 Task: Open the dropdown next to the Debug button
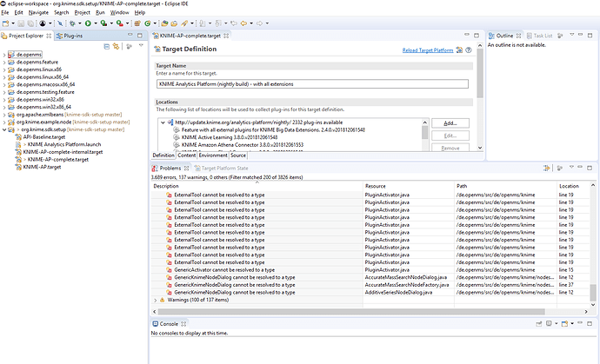[80, 23]
